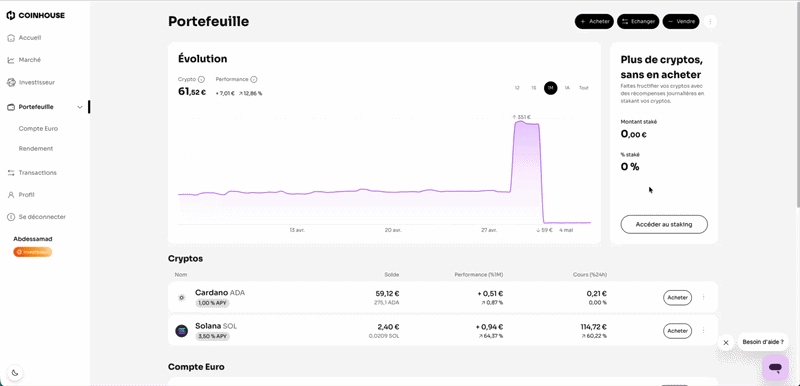800x386 pixels.
Task: Click the Transactions arrows icon
Action: 11,173
